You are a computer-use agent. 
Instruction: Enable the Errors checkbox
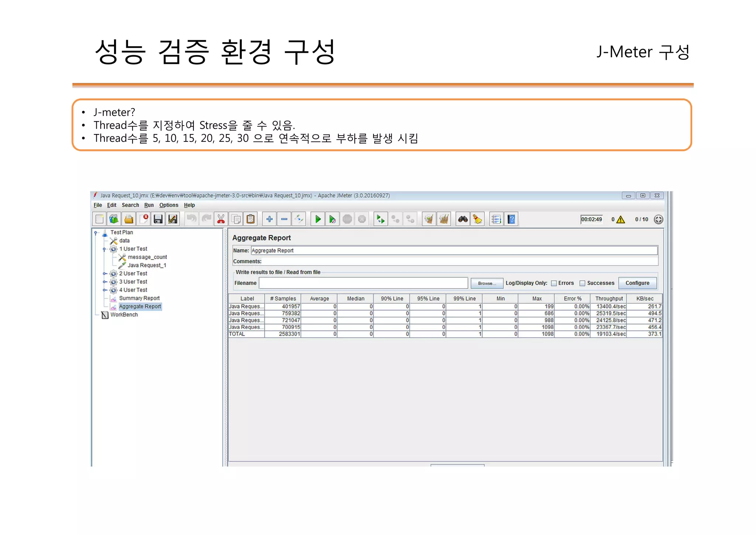pos(554,283)
